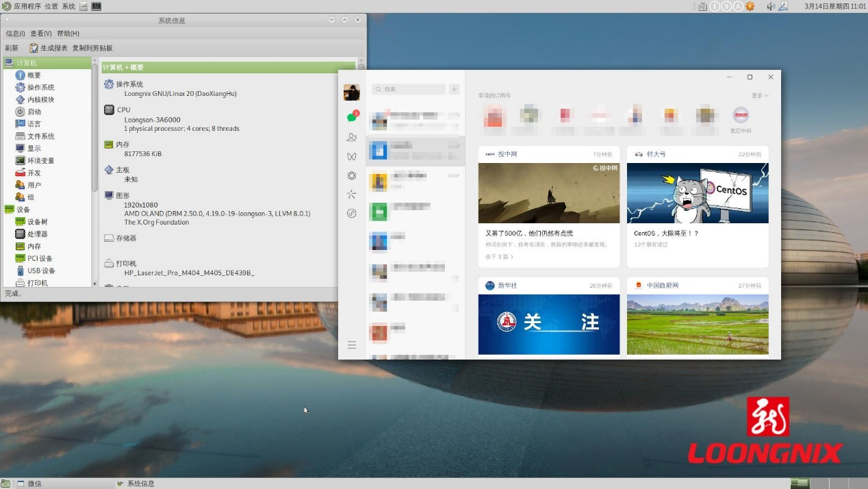This screenshot has width=868, height=489.
Task: Open the WeChat contacts icon
Action: 352,138
